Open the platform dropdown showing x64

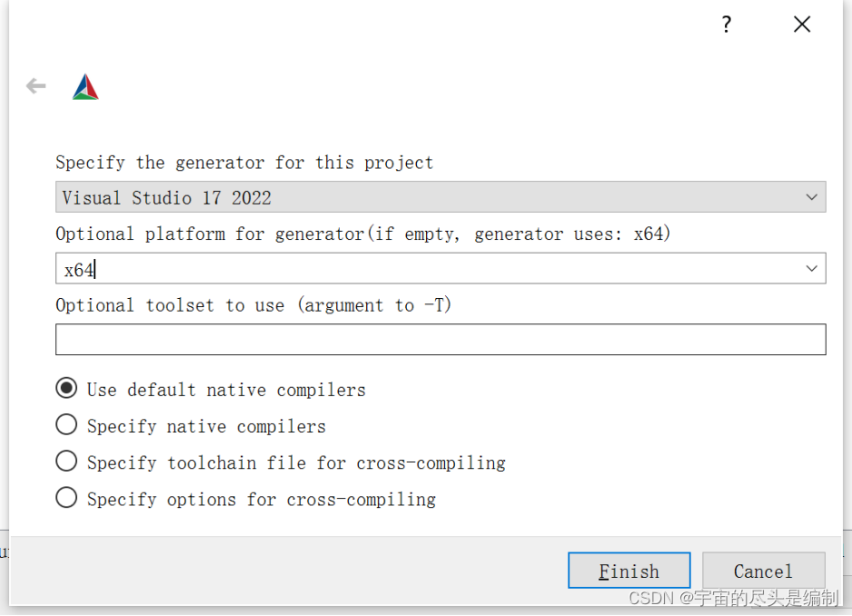click(x=811, y=268)
